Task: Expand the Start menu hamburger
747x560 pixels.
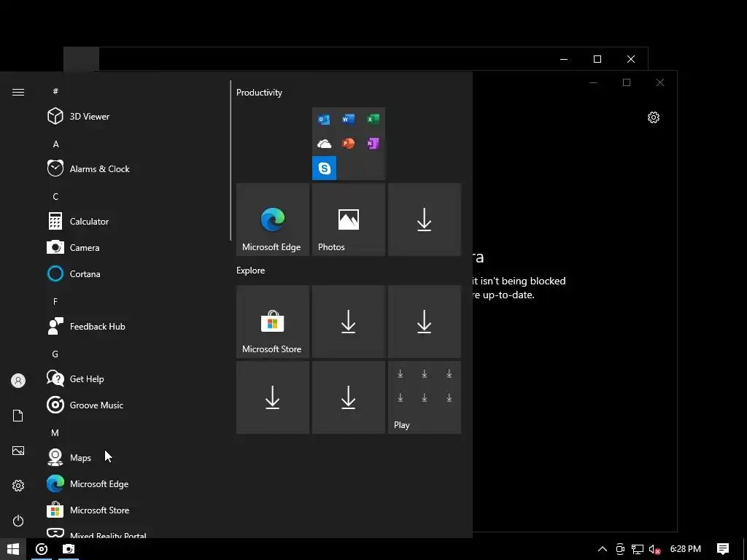Action: point(18,92)
